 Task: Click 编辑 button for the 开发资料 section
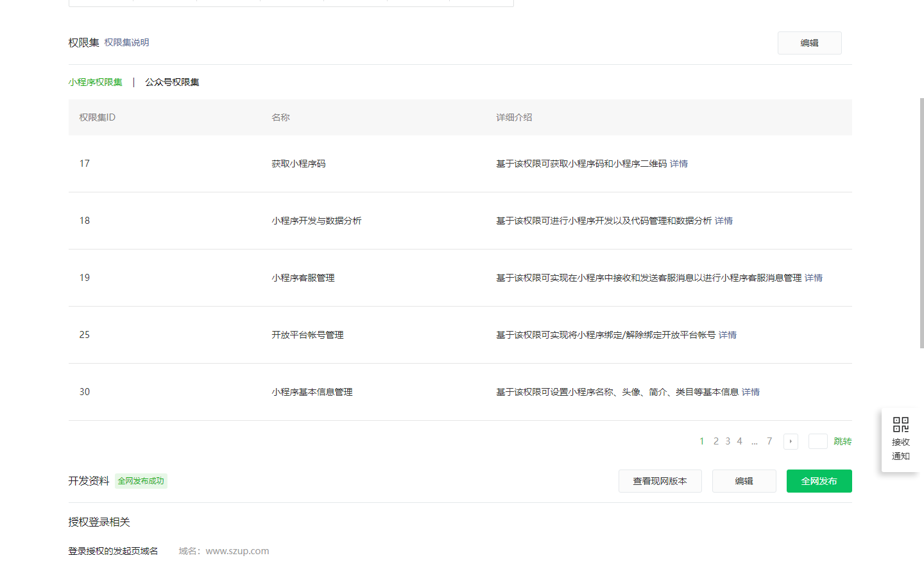744,481
